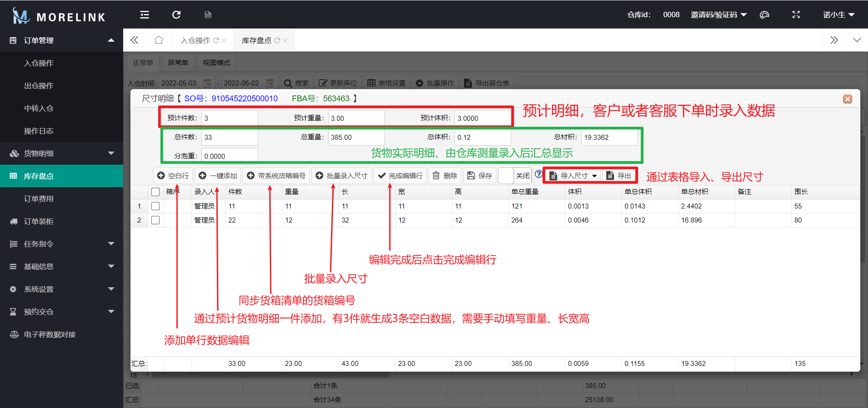Open 出仓操作 in the sidebar
Screen dimensions: 868x408
39,85
